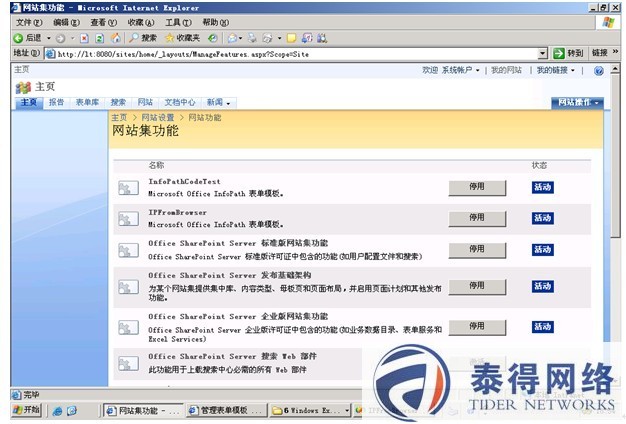Click the Print toolbar icon
626x424 pixels.
(x=252, y=38)
